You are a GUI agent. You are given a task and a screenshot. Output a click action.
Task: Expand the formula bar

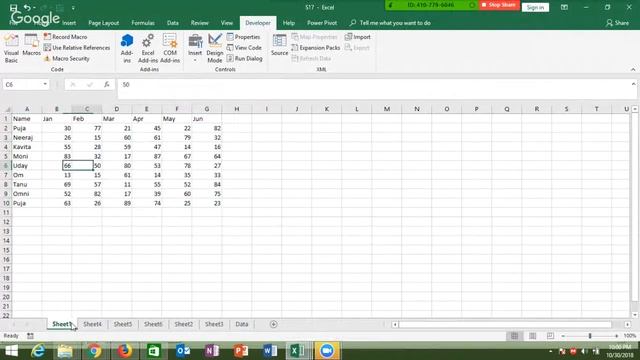[x=633, y=84]
